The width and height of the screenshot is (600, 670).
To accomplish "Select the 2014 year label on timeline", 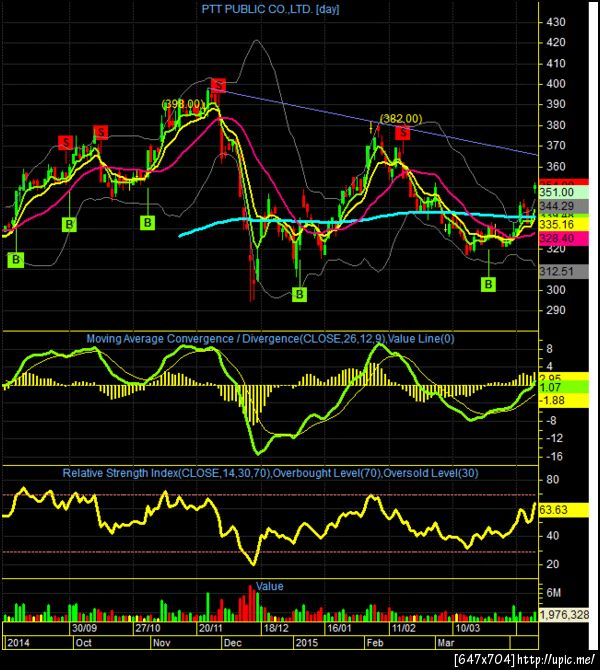I will (18, 643).
